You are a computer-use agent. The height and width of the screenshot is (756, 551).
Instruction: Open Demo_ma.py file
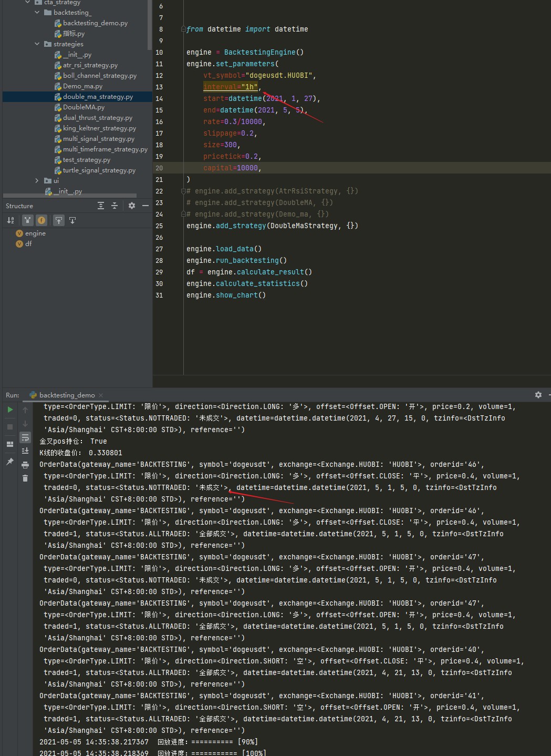[79, 86]
